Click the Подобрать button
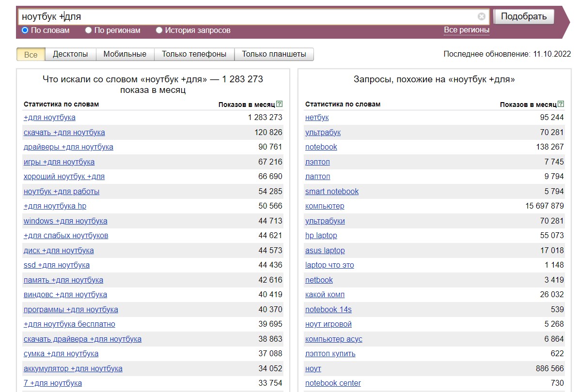This screenshot has height=392, width=578. pos(524,16)
